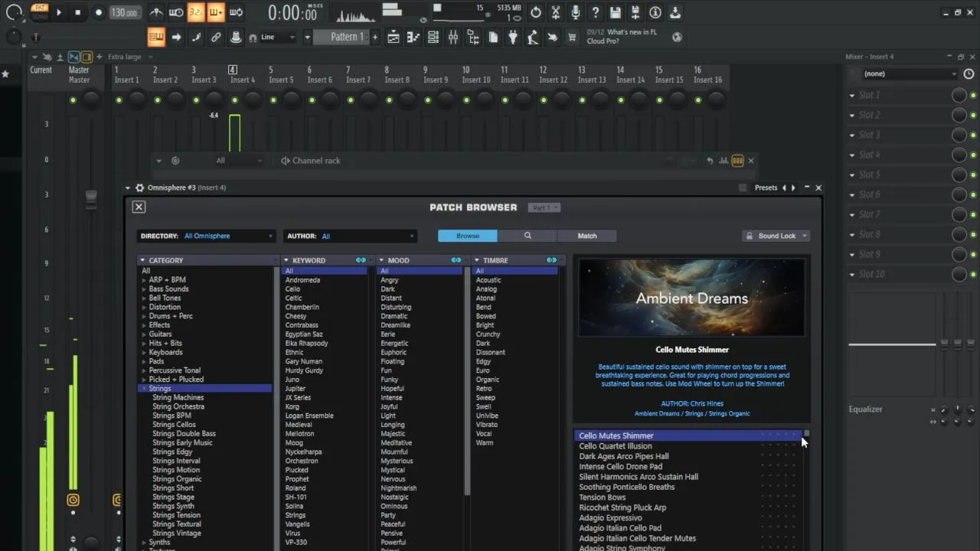980x551 pixels.
Task: Select Cello in the KEYWORD list
Action: coord(293,289)
